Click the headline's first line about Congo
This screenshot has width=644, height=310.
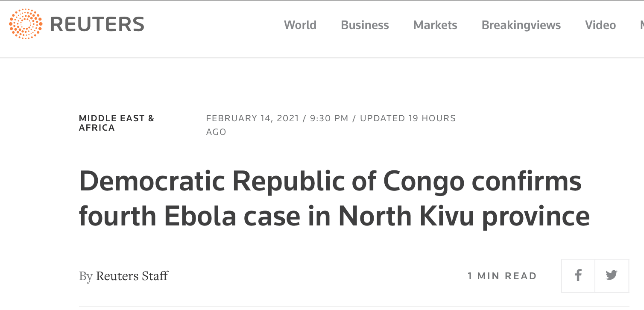point(330,181)
